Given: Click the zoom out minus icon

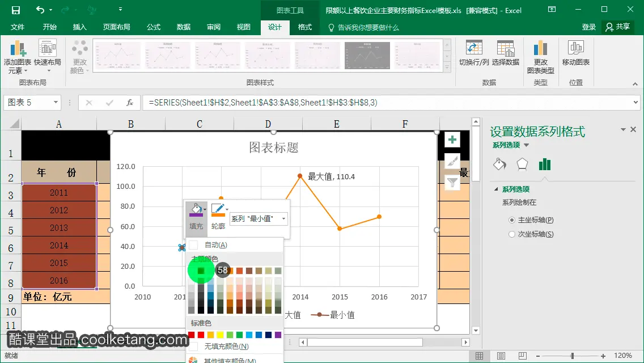Looking at the screenshot, I should (538, 356).
